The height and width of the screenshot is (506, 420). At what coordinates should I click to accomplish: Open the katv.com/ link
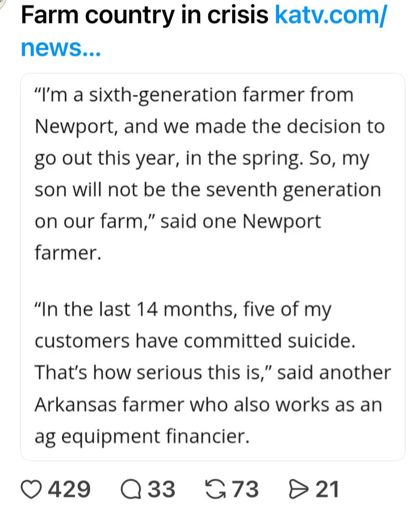click(331, 15)
